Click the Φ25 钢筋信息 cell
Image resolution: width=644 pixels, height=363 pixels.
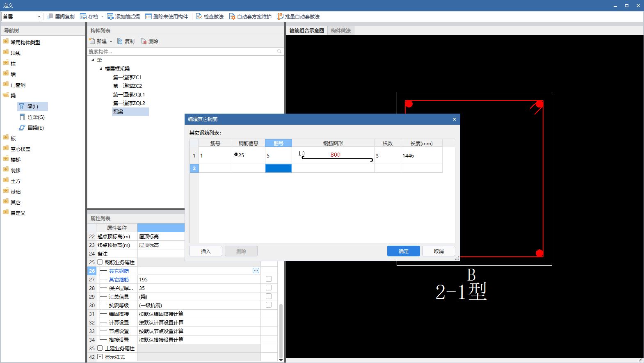249,155
